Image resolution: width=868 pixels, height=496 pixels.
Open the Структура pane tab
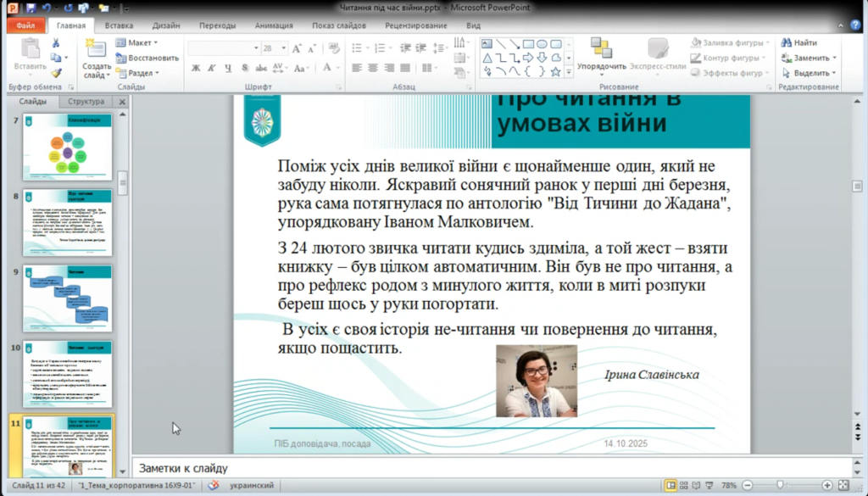tap(86, 102)
